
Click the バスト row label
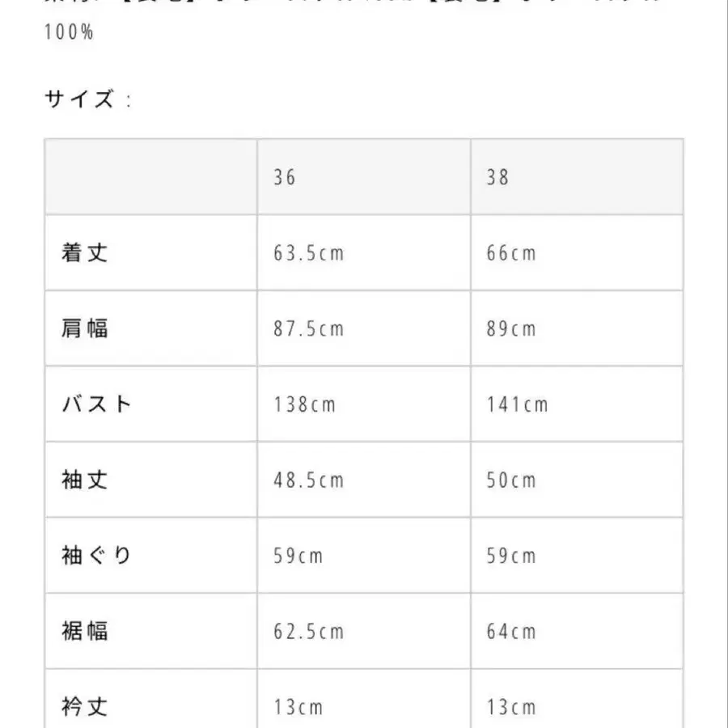(x=96, y=404)
